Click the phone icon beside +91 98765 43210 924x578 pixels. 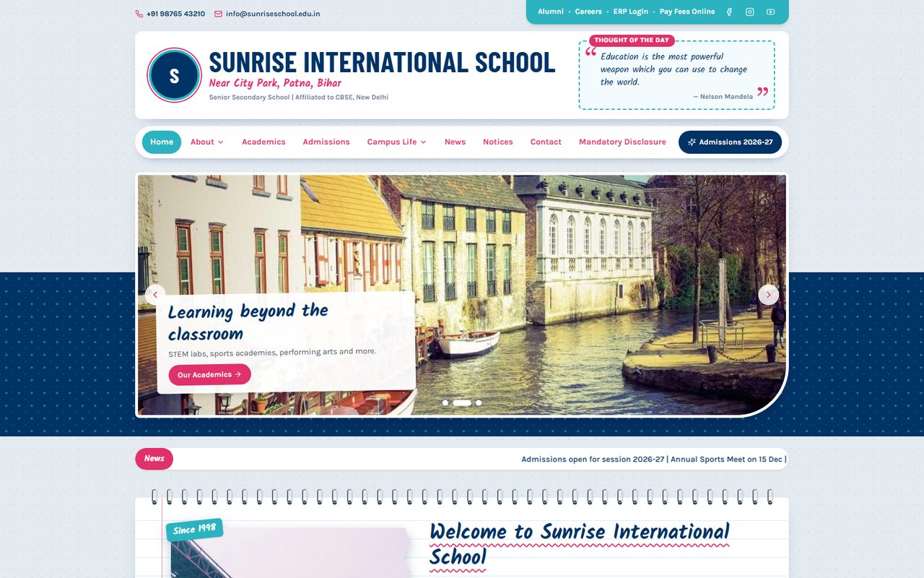139,14
